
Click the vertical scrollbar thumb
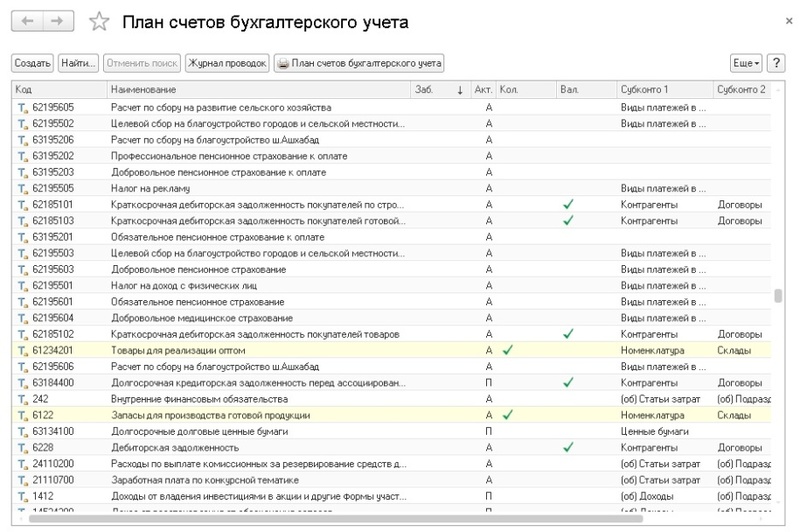click(x=778, y=297)
